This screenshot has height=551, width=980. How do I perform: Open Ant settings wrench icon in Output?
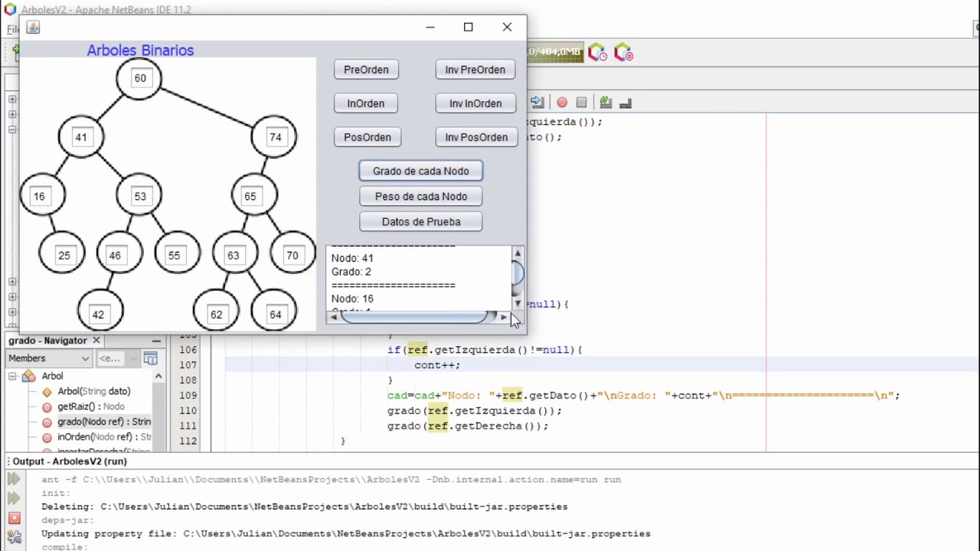tap(14, 537)
